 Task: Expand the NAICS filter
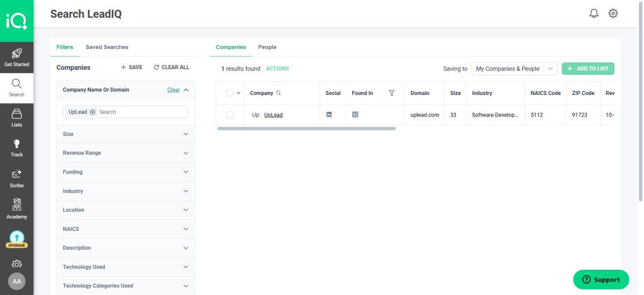click(x=126, y=229)
